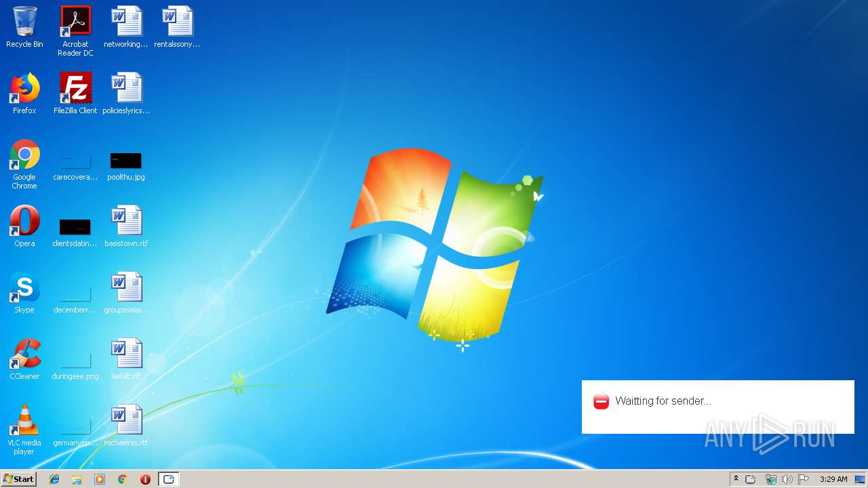Viewport: 868px width, 488px height.
Task: Click the Show desktop button
Action: coord(860,479)
